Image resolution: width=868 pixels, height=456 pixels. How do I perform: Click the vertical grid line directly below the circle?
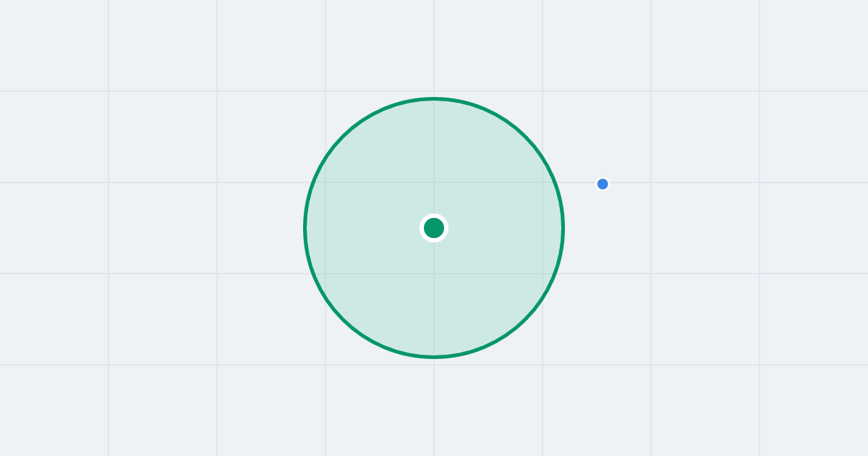434,405
